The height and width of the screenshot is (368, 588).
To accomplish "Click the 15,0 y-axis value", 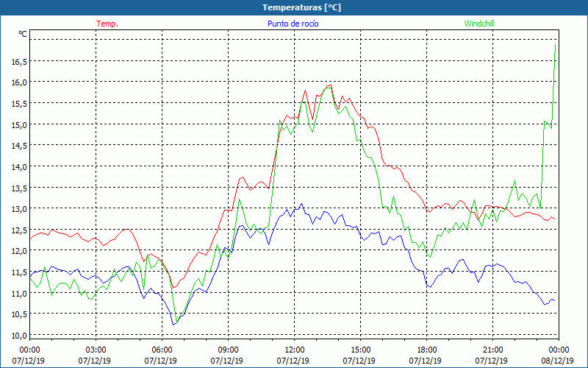I will click(19, 125).
